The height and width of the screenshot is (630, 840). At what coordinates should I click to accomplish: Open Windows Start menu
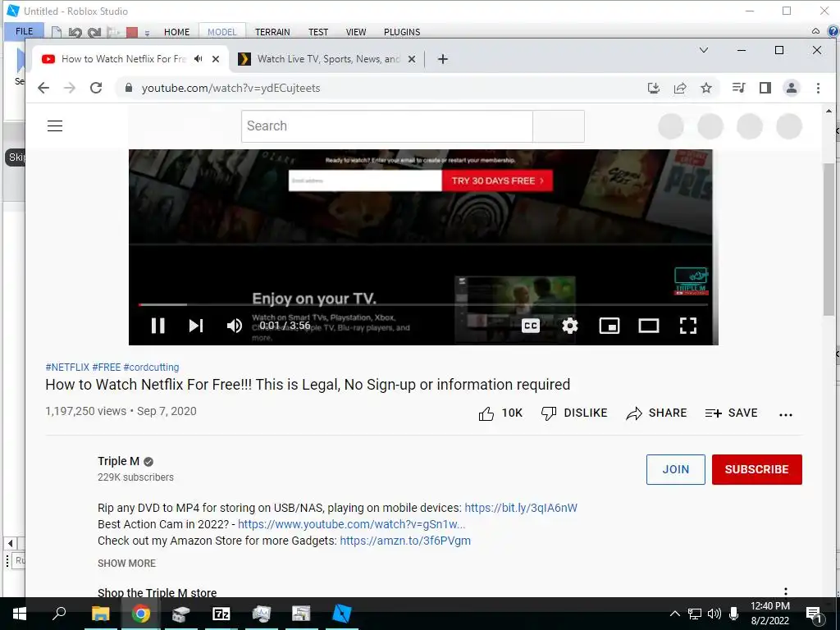pyautogui.click(x=20, y=614)
